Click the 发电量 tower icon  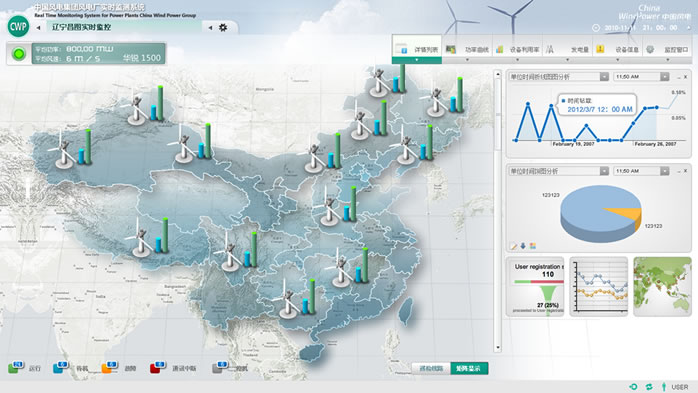point(550,49)
